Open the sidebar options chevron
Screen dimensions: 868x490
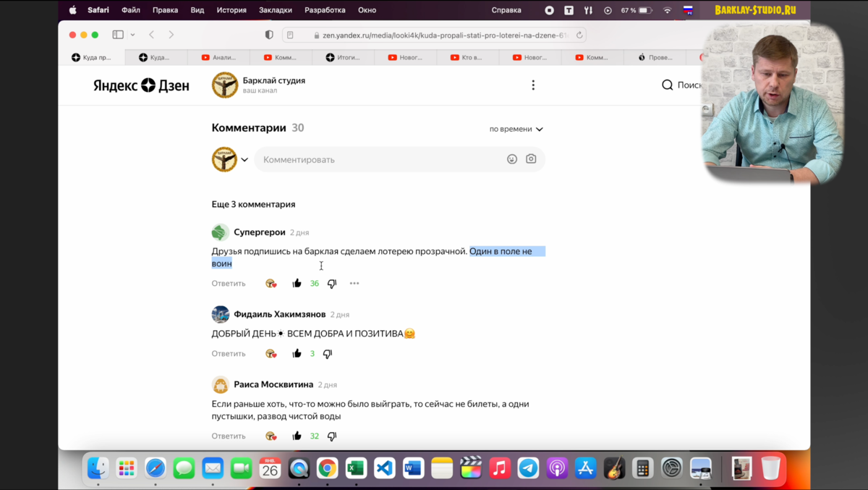[x=132, y=35]
